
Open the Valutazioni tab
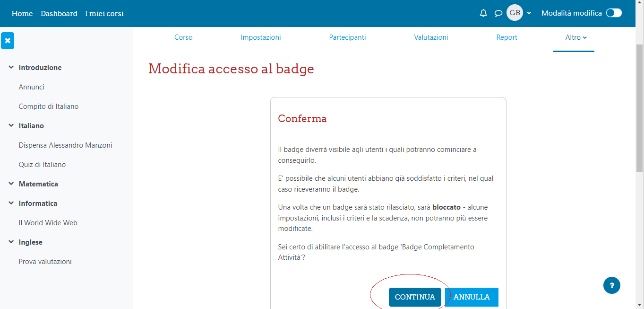431,37
